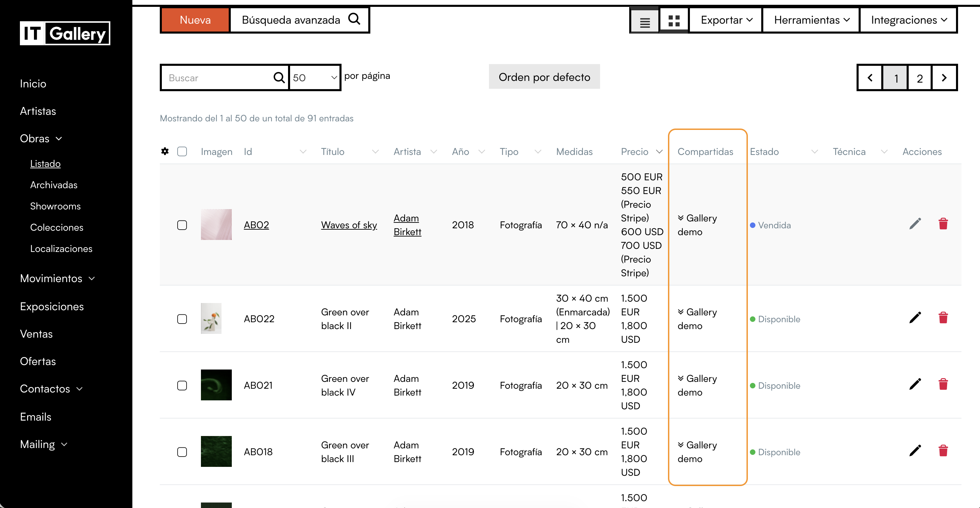Open table column settings gear
Image resolution: width=980 pixels, height=508 pixels.
point(165,151)
